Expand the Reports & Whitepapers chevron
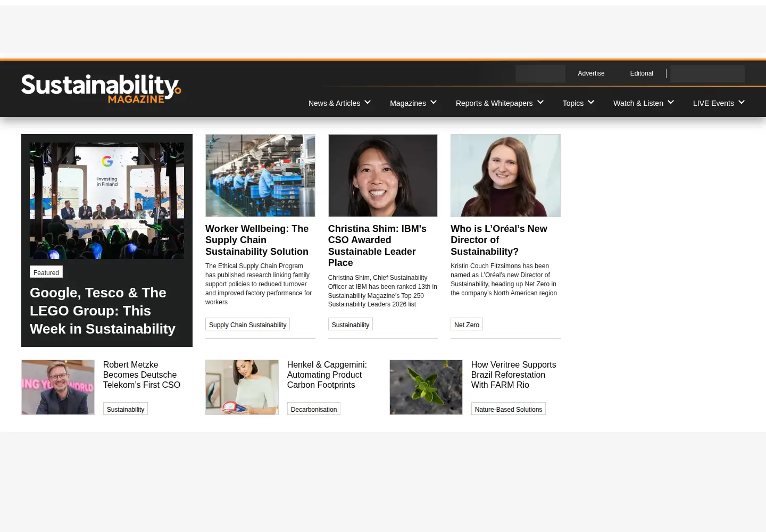This screenshot has width=766, height=532. tap(540, 102)
